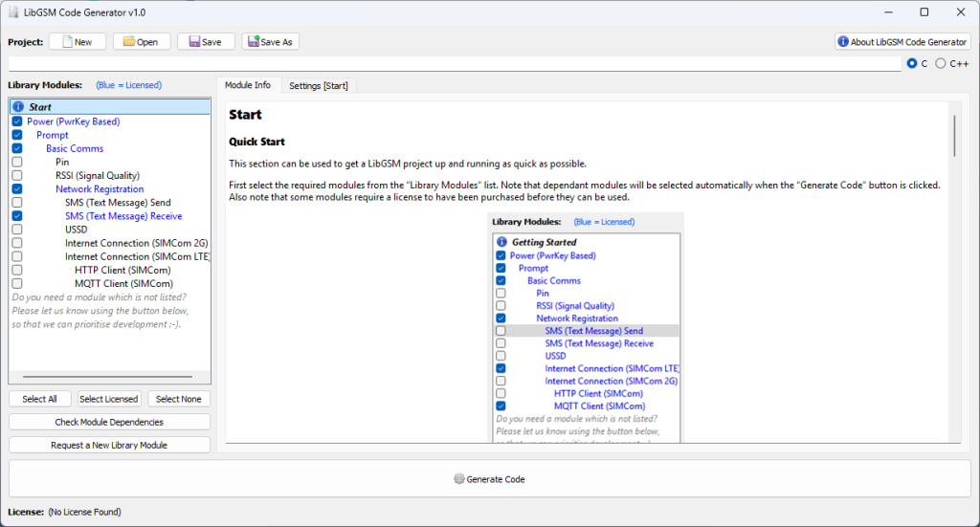This screenshot has height=527, width=980.
Task: Click the (Blue = Licensed) legend text
Action: tap(129, 85)
